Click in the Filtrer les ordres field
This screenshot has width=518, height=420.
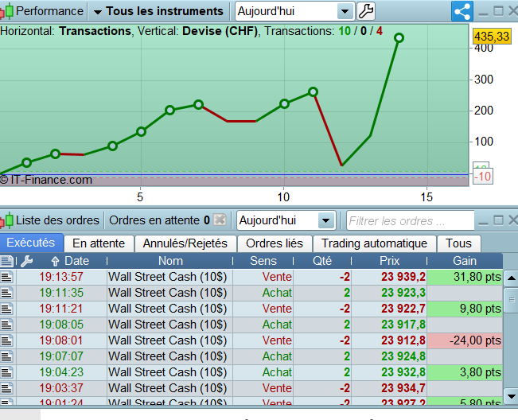tap(410, 220)
